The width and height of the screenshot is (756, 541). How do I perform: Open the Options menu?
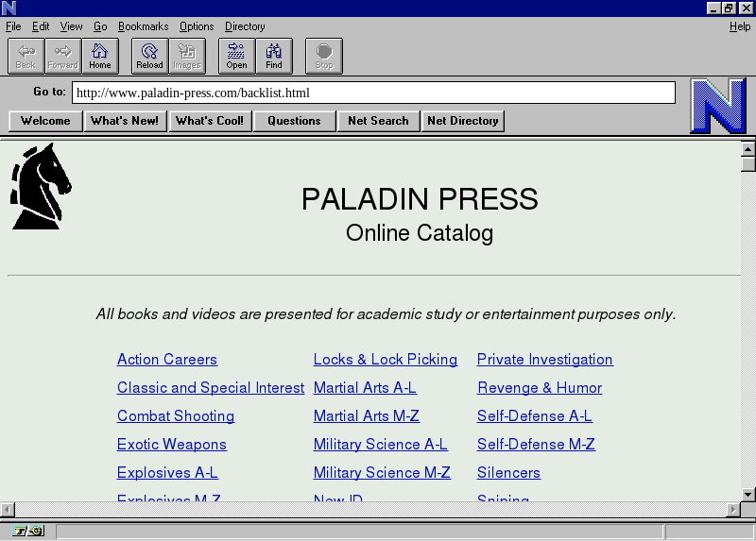click(197, 26)
